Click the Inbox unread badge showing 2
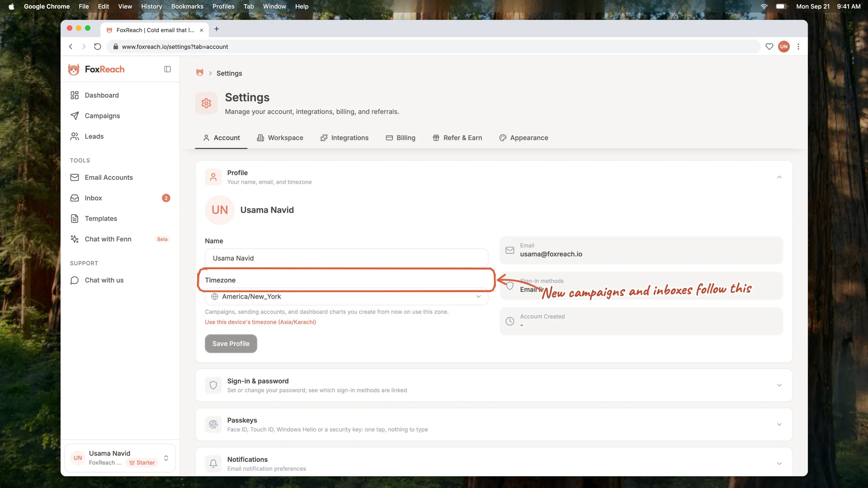This screenshot has height=488, width=868. [x=166, y=198]
